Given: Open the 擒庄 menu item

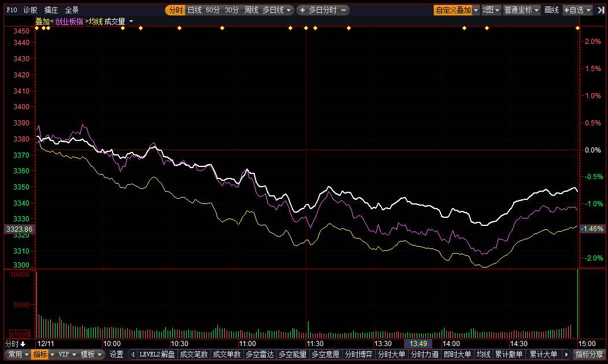Looking at the screenshot, I should pos(51,10).
